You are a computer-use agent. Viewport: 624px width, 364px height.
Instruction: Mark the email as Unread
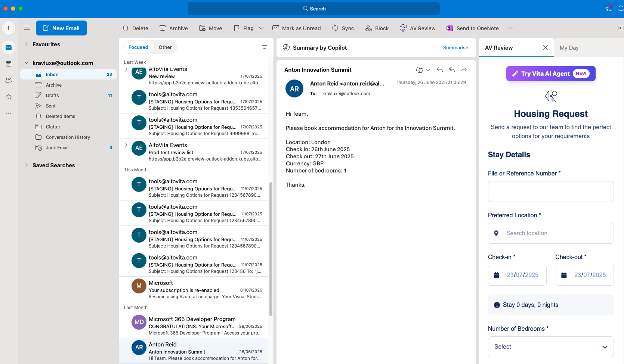point(296,28)
